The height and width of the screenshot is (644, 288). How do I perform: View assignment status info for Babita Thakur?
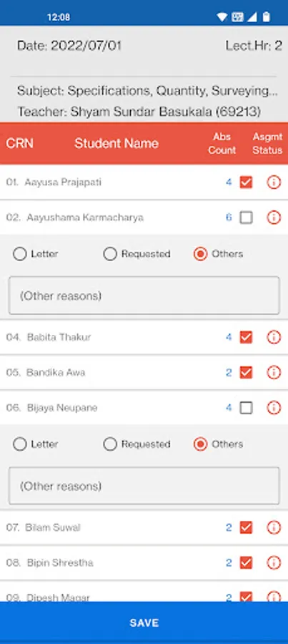(x=274, y=337)
